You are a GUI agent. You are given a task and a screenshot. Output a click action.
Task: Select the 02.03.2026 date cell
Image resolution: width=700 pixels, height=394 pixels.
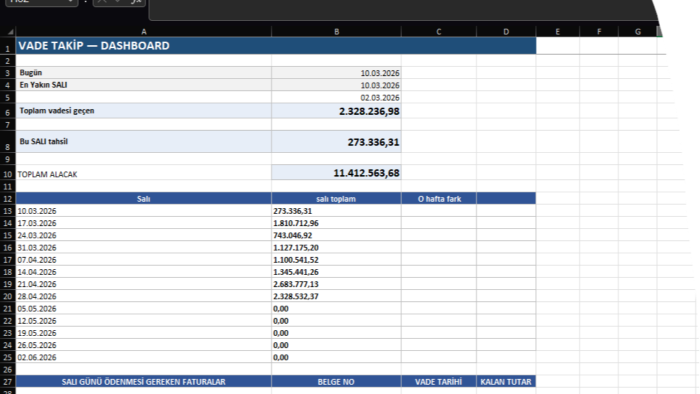click(x=336, y=97)
